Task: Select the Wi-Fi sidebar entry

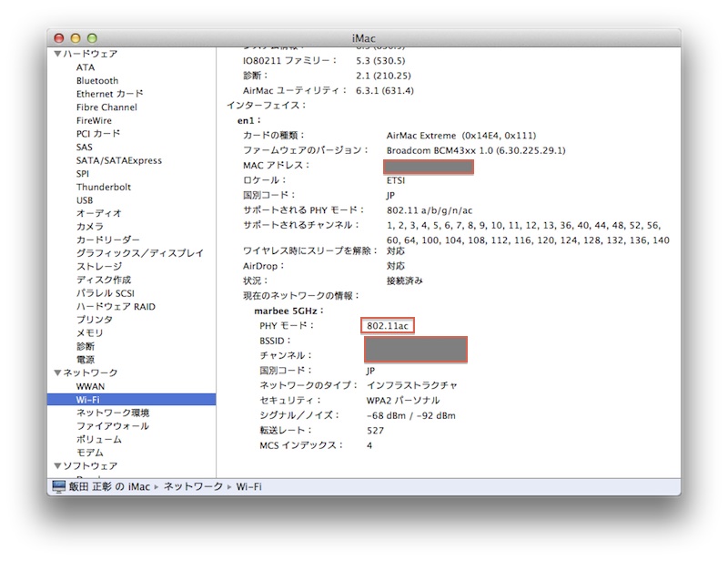Action: tap(89, 399)
